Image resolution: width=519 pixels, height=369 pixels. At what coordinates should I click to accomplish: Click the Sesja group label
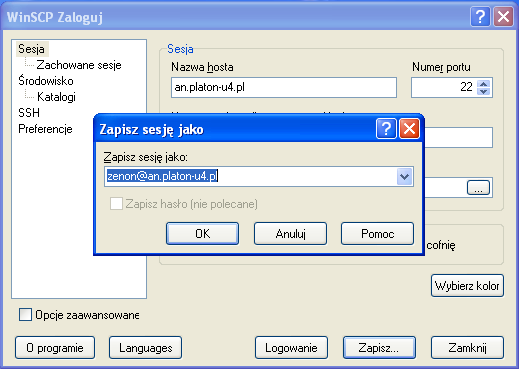click(180, 49)
